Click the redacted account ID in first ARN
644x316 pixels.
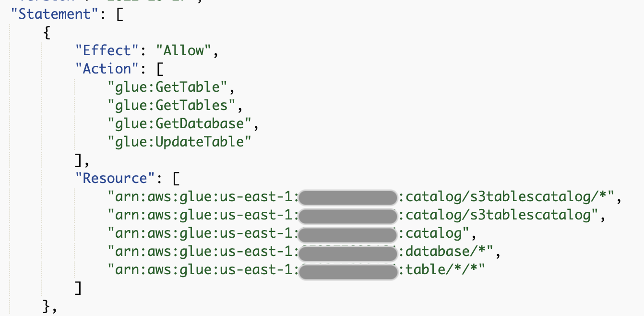[348, 197]
